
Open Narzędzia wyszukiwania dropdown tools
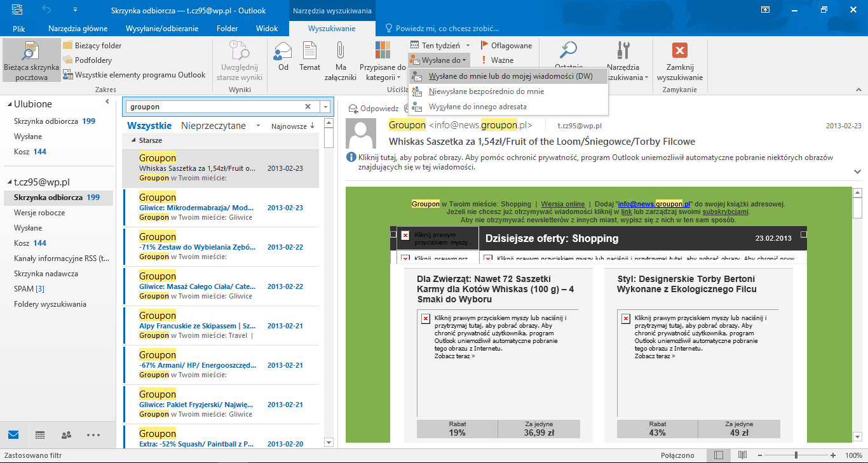[623, 61]
